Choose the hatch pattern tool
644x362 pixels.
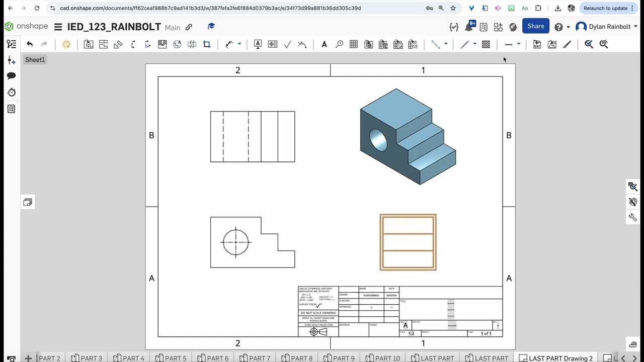click(486, 45)
